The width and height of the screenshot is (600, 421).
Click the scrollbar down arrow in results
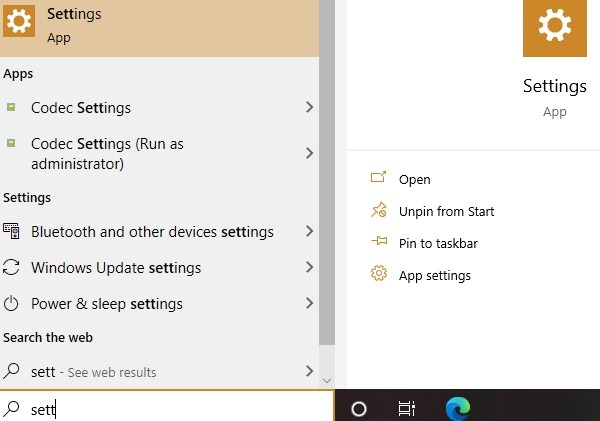click(327, 380)
